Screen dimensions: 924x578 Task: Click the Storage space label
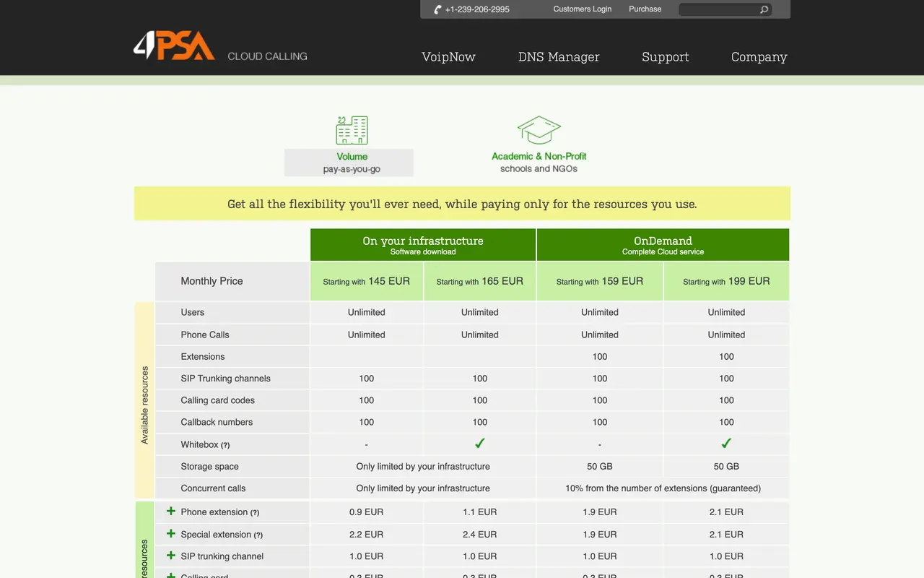point(210,467)
